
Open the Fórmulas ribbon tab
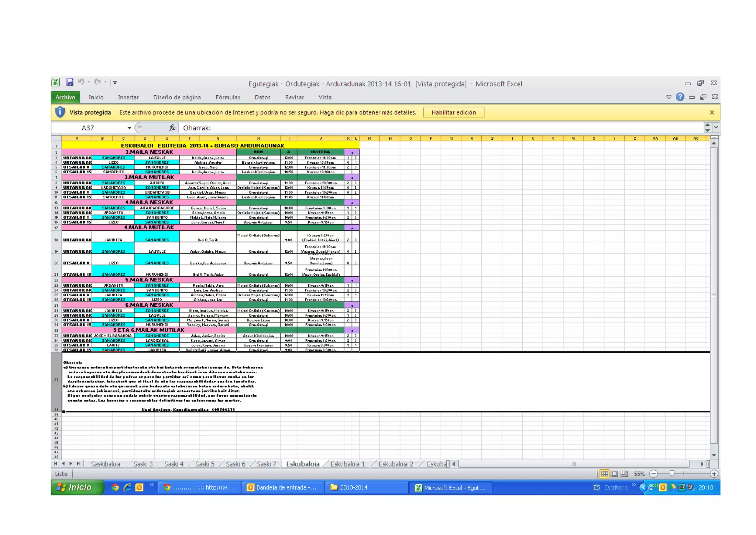pyautogui.click(x=227, y=98)
